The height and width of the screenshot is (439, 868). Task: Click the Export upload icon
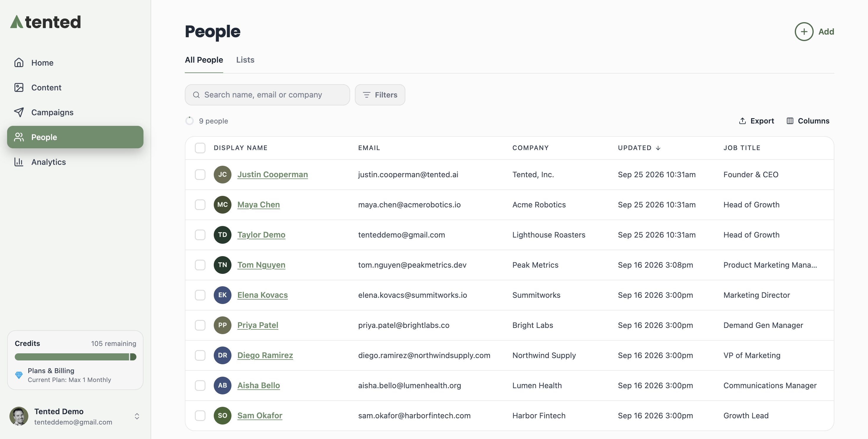[x=742, y=121]
